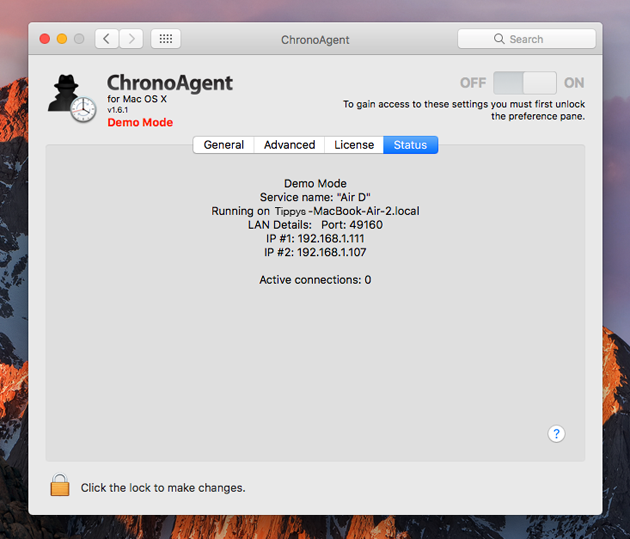Click the 'Service name: "Air D"' line
This screenshot has width=630, height=539.
315,197
